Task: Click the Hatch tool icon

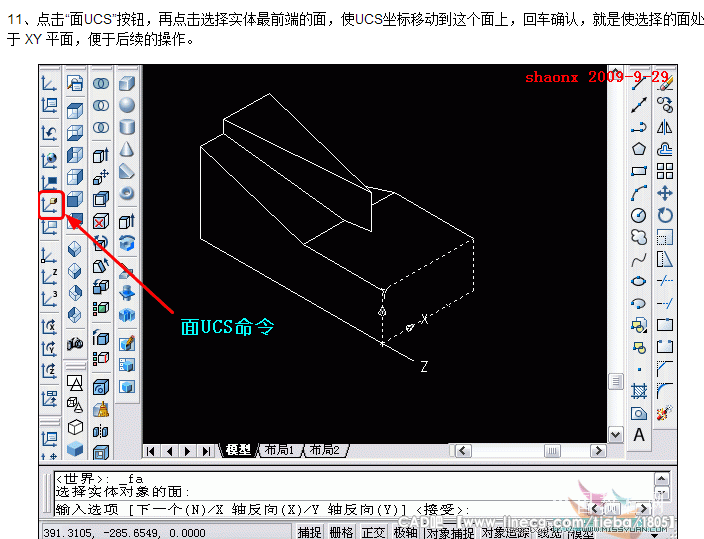Action: click(x=638, y=391)
